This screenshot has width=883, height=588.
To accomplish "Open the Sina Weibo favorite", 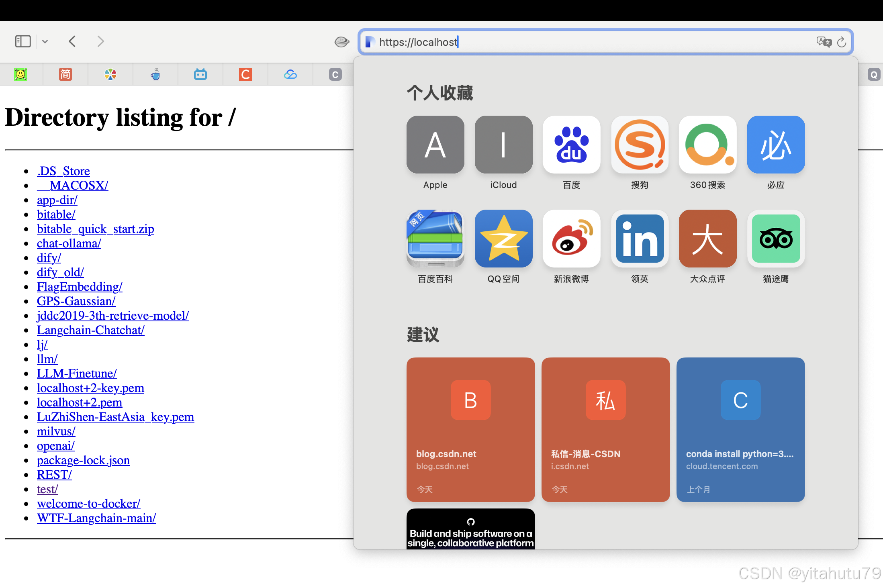I will pyautogui.click(x=571, y=239).
